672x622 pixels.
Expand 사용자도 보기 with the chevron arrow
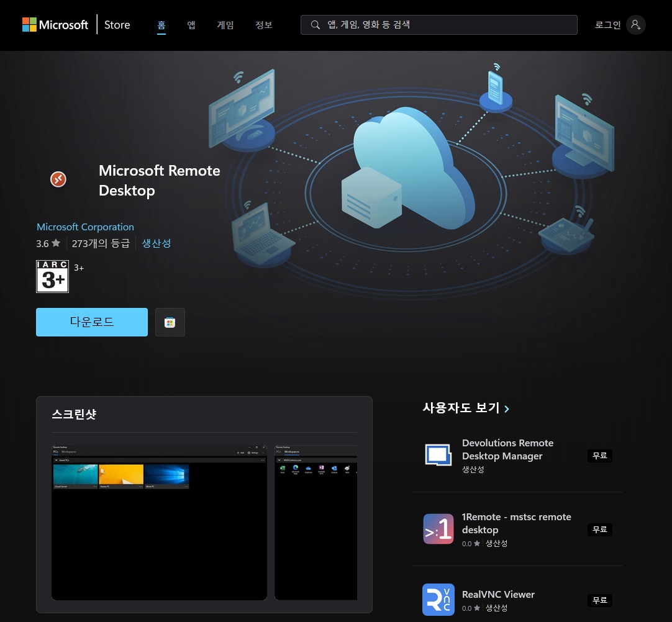507,408
